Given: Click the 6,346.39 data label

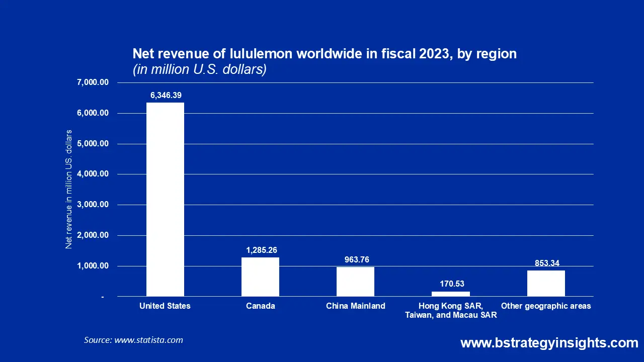Looking at the screenshot, I should [x=165, y=95].
